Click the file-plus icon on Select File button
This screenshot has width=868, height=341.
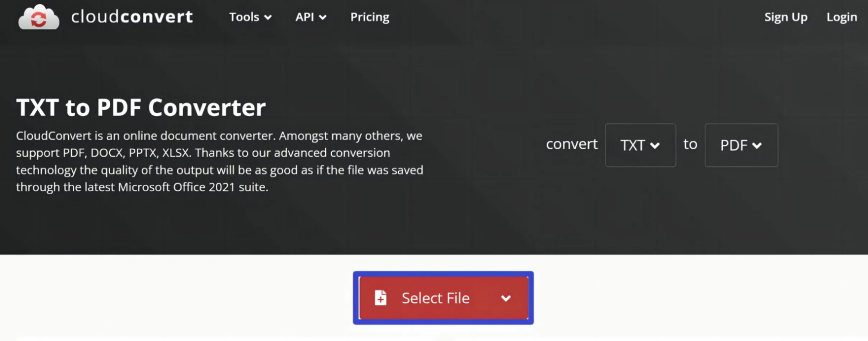(381, 298)
